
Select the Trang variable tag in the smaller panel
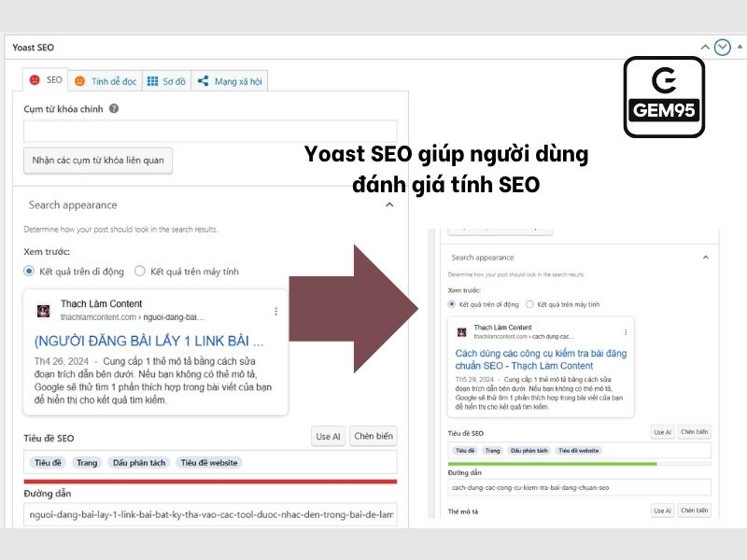pyautogui.click(x=493, y=451)
